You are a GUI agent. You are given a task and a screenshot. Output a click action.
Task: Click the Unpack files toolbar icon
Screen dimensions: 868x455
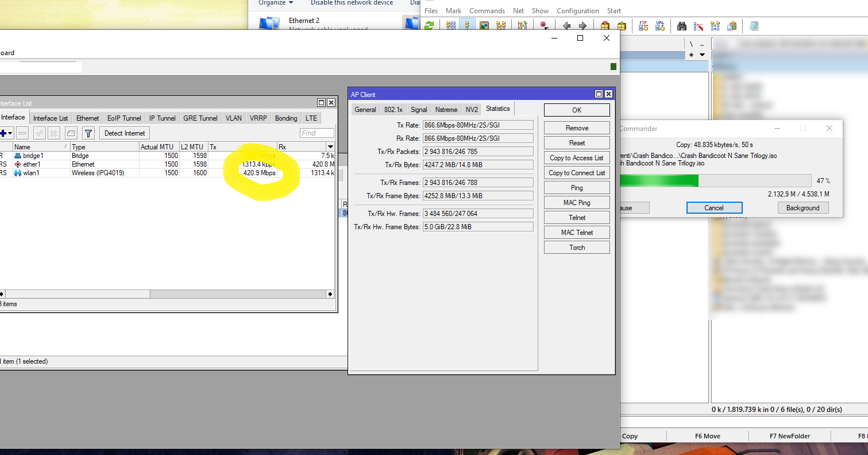pos(621,26)
